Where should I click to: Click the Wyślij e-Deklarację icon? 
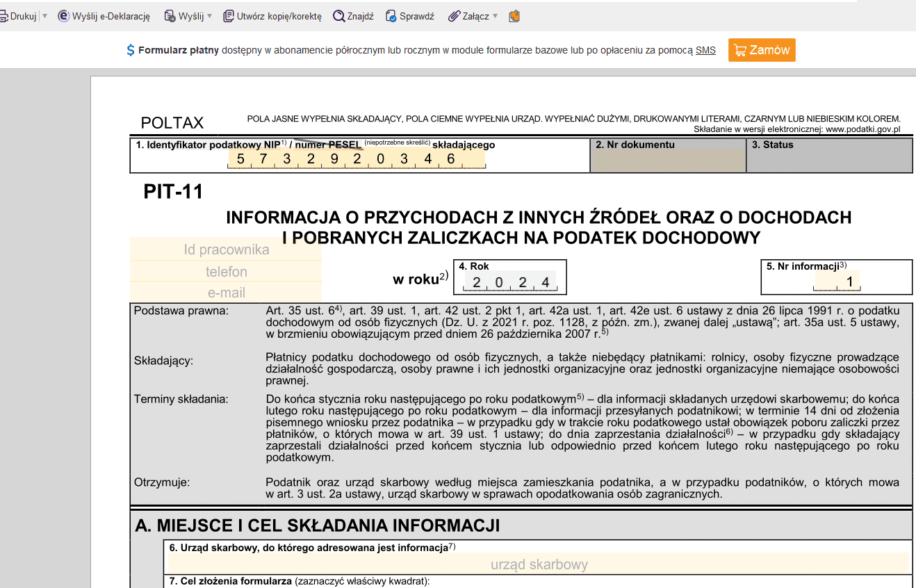[x=63, y=16]
